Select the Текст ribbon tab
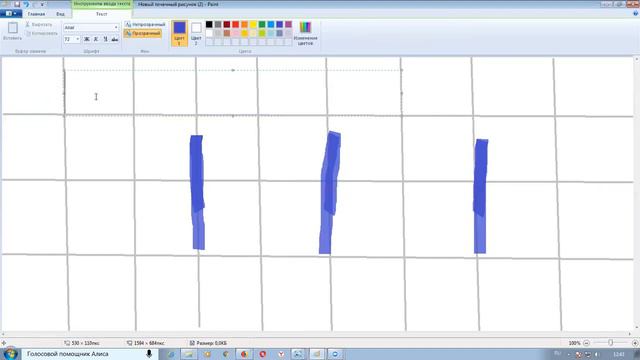The width and height of the screenshot is (640, 360). tap(102, 14)
